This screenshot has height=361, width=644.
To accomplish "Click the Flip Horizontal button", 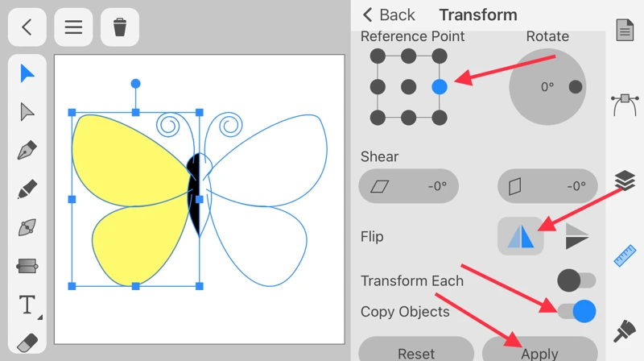I will pos(520,236).
